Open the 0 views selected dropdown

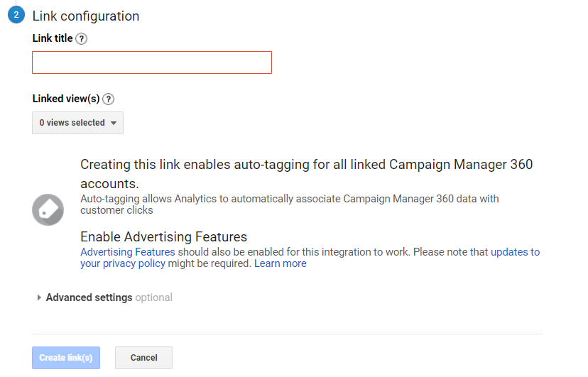click(77, 123)
